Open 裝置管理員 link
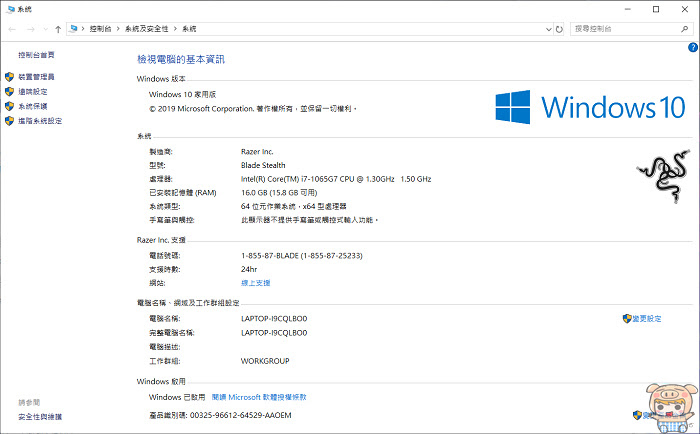Screen dimensions: 700x434 [36, 77]
